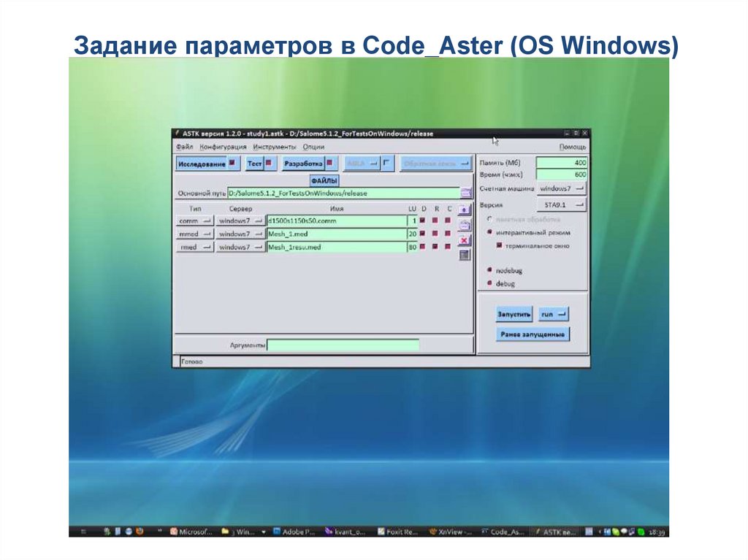The width and height of the screenshot is (748, 560).
Task: Click the red X delete row icon
Action: (464, 240)
